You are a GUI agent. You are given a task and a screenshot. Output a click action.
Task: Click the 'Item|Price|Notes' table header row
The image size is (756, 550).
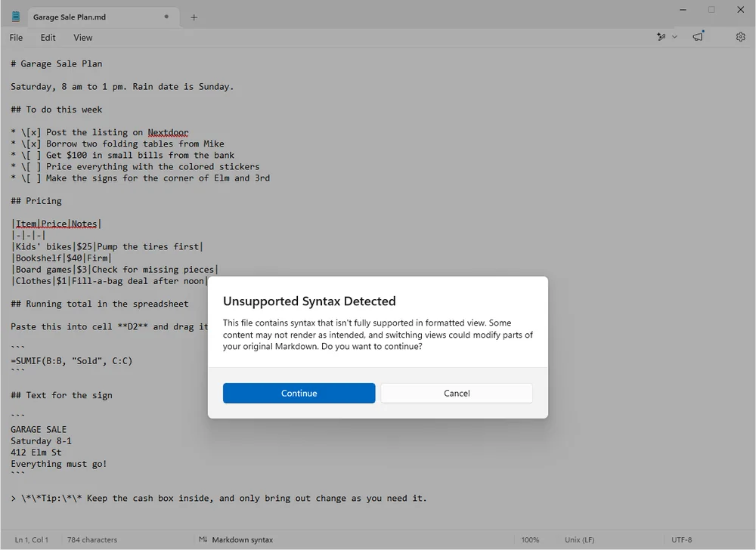56,224
